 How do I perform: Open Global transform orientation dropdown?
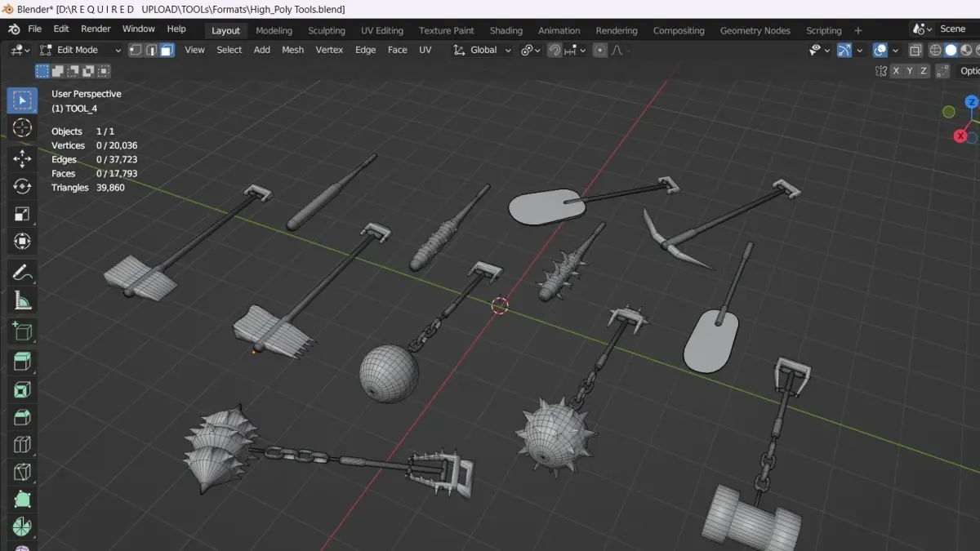tap(483, 50)
